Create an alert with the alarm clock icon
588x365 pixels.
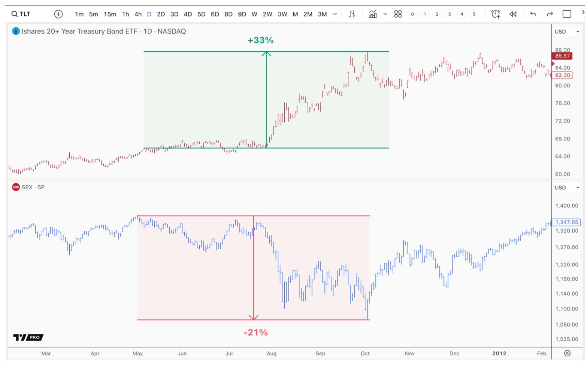tap(496, 14)
